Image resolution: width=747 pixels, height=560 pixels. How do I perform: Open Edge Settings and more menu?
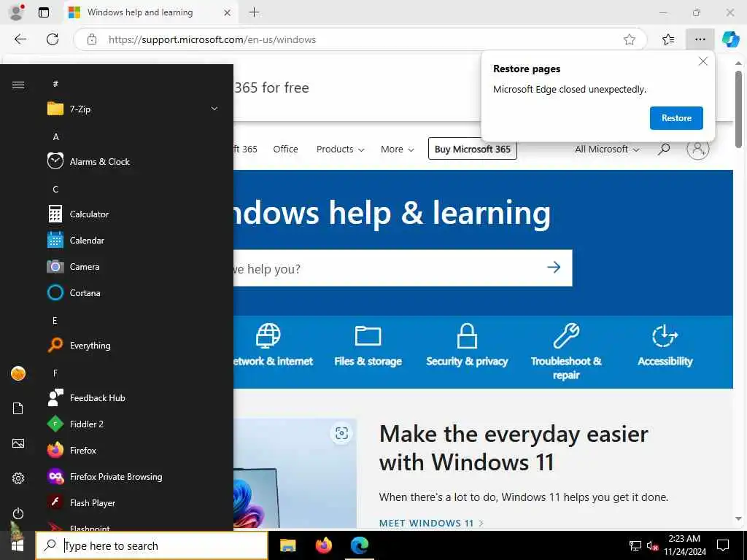tap(700, 39)
